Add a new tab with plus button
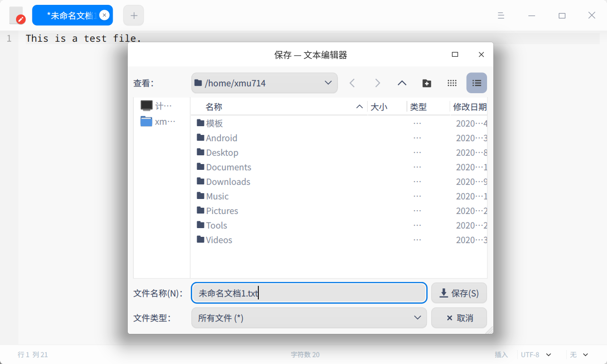The width and height of the screenshot is (607, 364). 134,16
